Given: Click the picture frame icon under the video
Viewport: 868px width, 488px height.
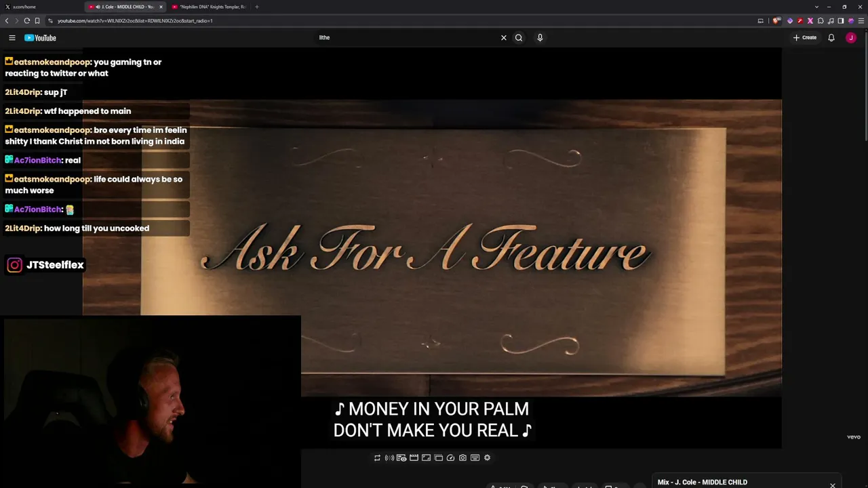Looking at the screenshot, I should coord(426,458).
